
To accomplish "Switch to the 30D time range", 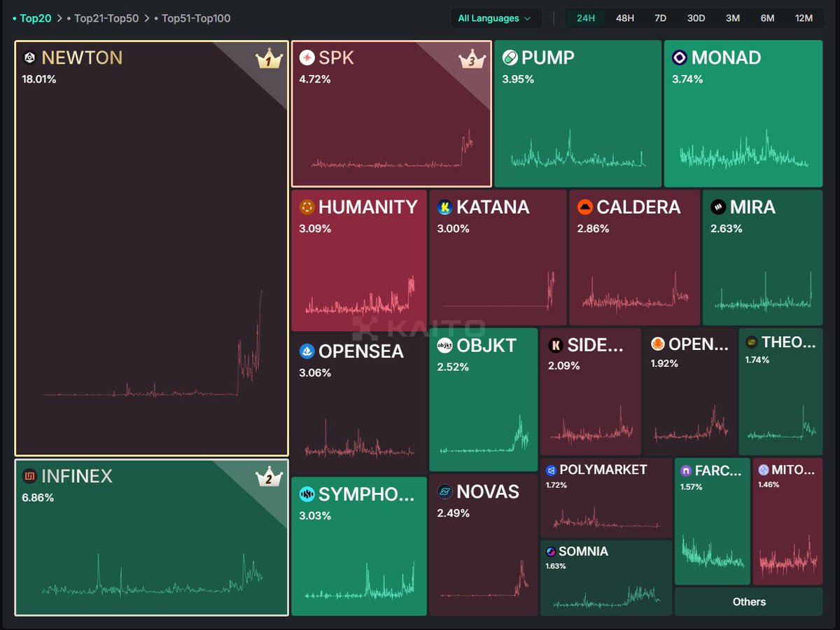I will tap(696, 18).
